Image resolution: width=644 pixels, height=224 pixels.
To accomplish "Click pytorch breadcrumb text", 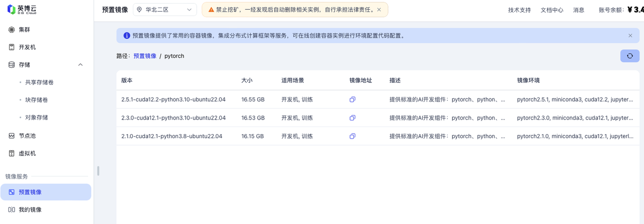I will pos(175,56).
